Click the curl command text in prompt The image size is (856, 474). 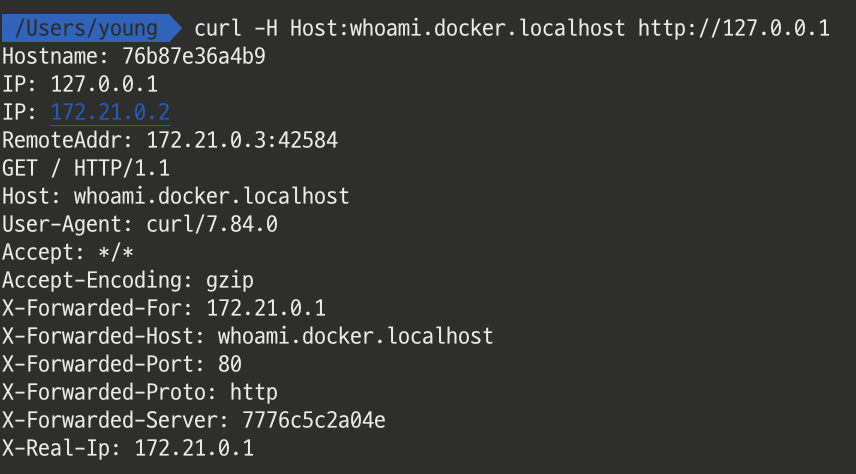pos(218,28)
